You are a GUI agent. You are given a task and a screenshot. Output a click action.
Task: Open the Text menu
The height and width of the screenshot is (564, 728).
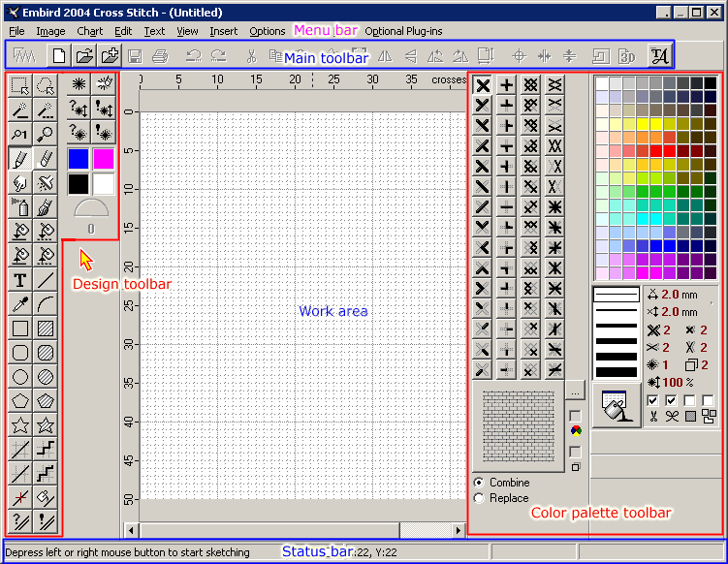click(x=154, y=31)
